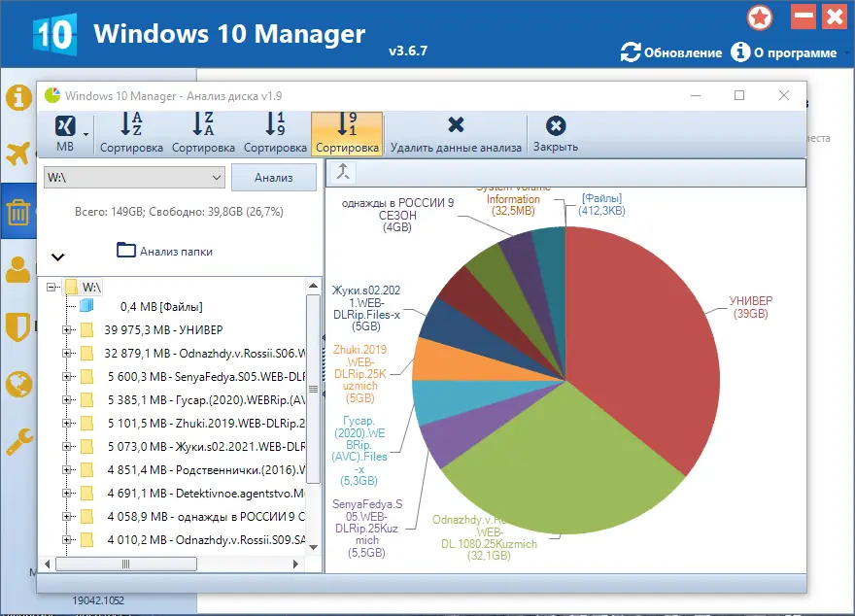Click the Закрыть toolbar button

point(556,133)
